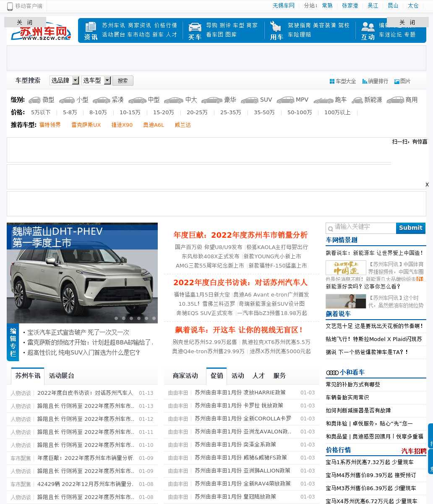Filter by 新能源 class icon

point(357,100)
